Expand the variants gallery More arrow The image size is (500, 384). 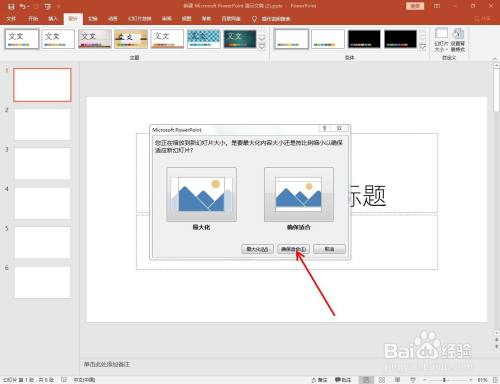tap(423, 47)
